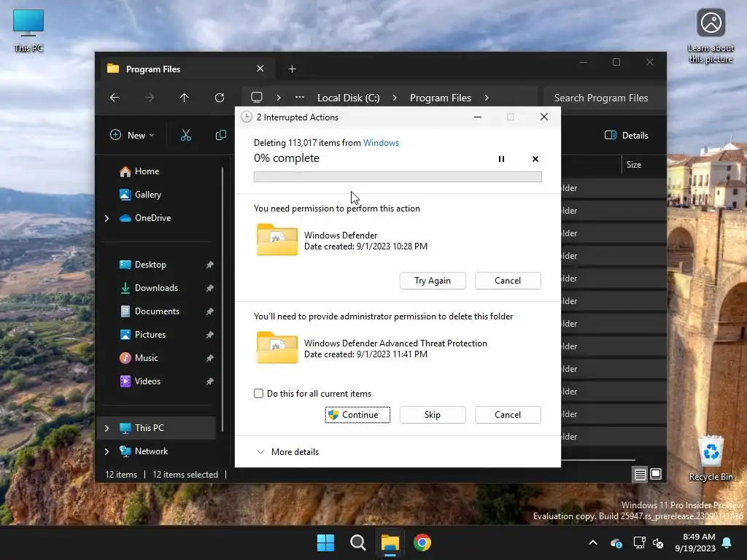Open the Recycle Bin desktop icon
The image size is (747, 560).
click(x=711, y=459)
